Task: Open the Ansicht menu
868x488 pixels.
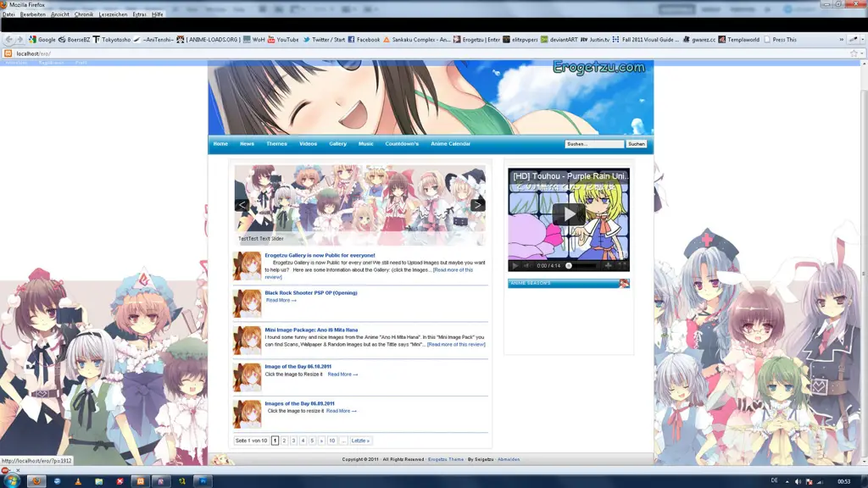Action: (x=60, y=14)
